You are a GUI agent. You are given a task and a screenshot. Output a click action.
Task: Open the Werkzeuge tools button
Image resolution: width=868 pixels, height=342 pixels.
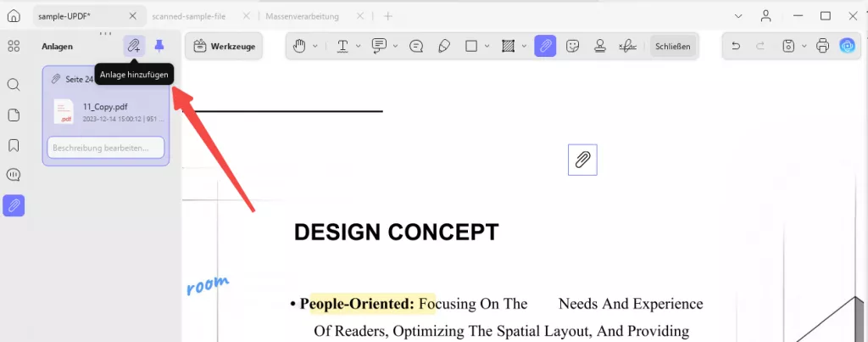[x=224, y=47]
